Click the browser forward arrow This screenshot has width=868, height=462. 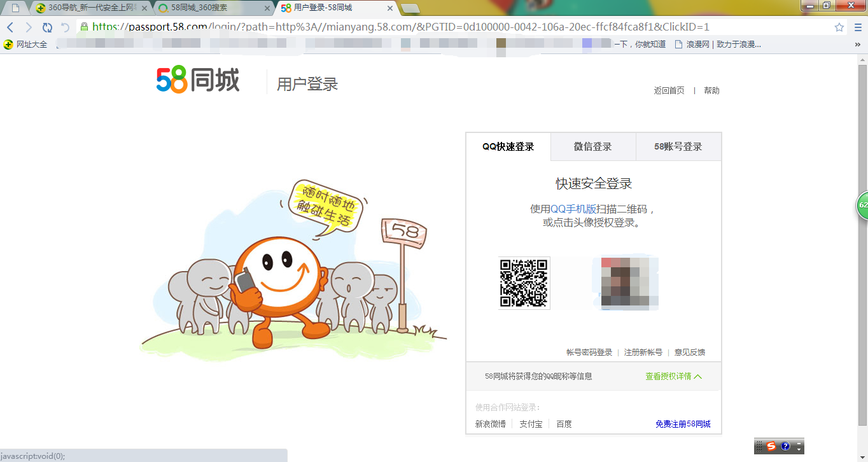[29, 27]
